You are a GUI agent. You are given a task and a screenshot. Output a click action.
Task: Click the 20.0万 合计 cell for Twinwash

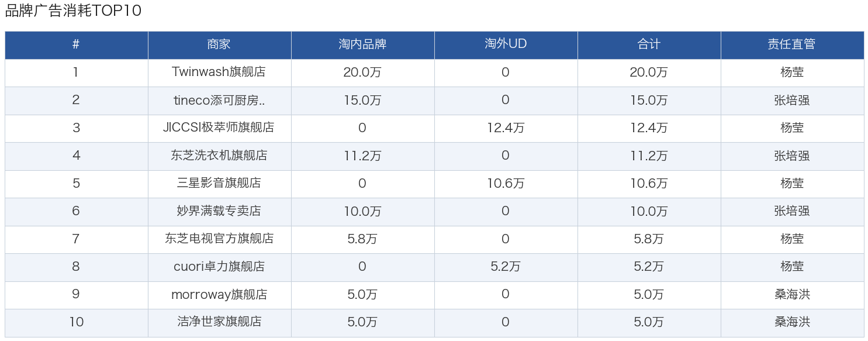[x=649, y=73]
